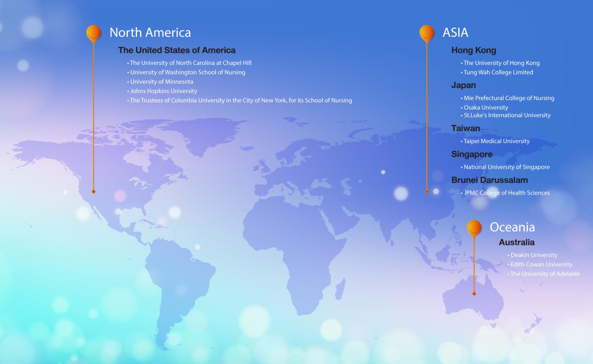Screen dimensions: 593x364
Task: Click The United States of America subheading
Action: click(x=177, y=50)
